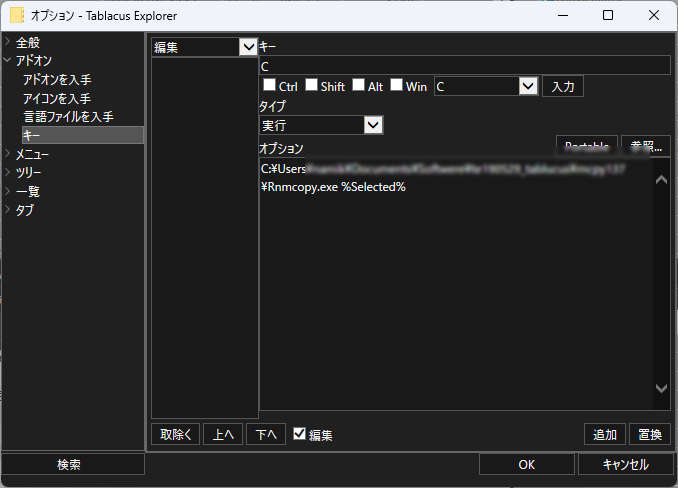Expand the メニュー tree node
Image resolution: width=678 pixels, height=488 pixels.
tap(7, 153)
